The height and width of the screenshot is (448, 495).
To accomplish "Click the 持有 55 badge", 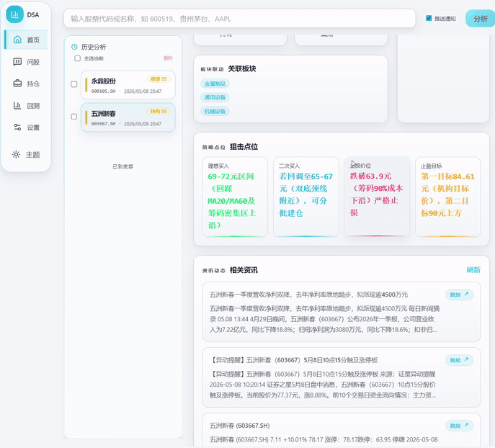I will pos(159,111).
